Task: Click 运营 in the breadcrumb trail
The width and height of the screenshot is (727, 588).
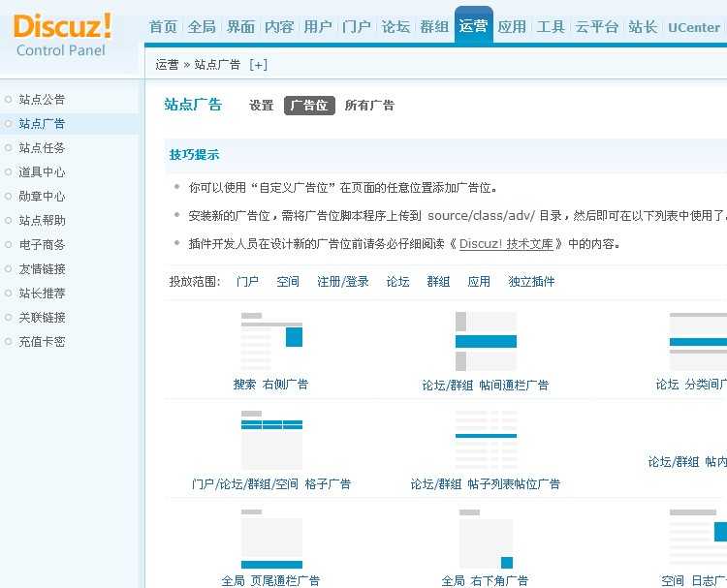Action: tap(167, 64)
